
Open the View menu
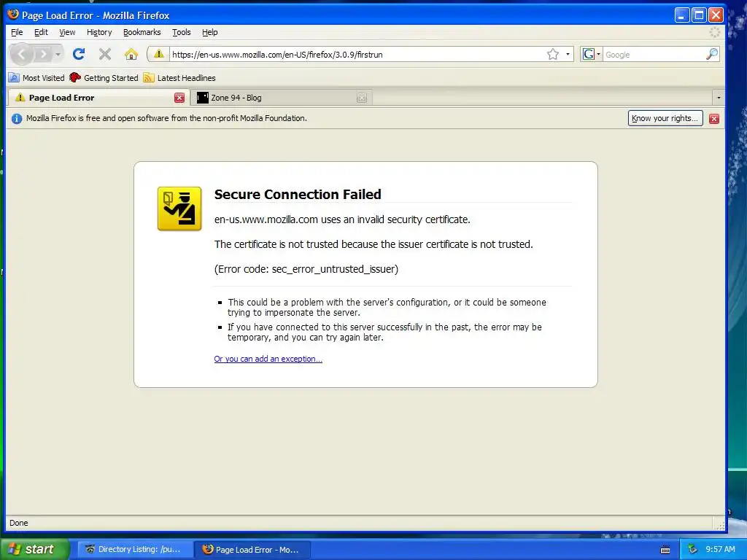tap(67, 32)
